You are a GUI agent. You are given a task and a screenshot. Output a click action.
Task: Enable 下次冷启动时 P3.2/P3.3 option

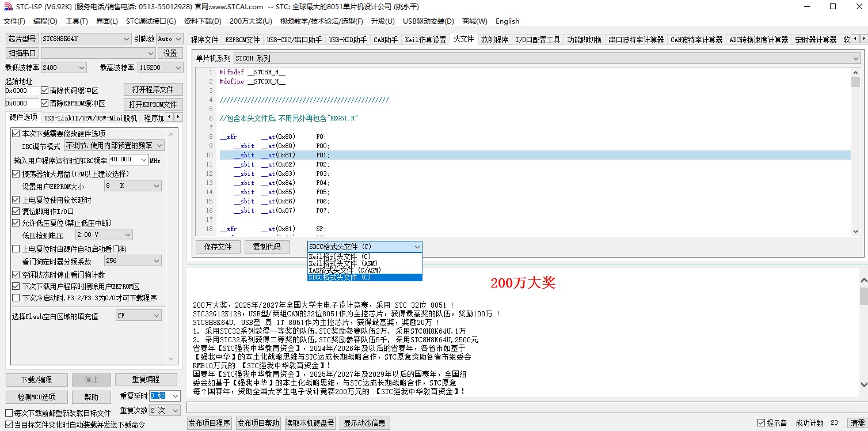(x=16, y=298)
